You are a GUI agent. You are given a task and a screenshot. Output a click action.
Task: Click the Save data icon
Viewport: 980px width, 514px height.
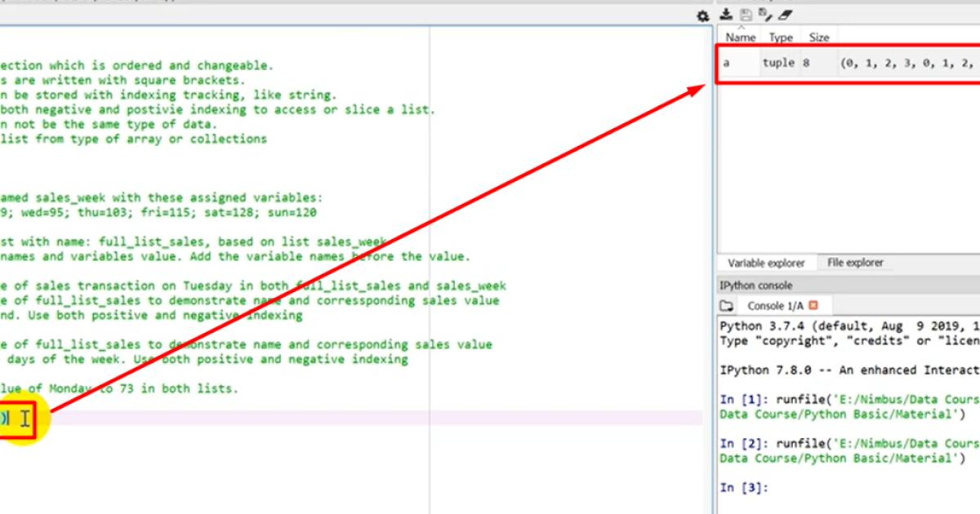coord(744,15)
